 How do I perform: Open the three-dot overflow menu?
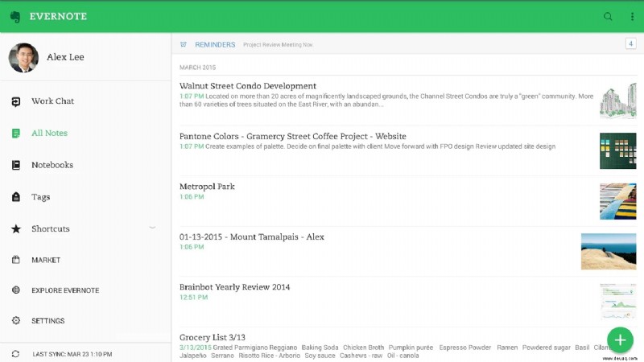(x=632, y=16)
